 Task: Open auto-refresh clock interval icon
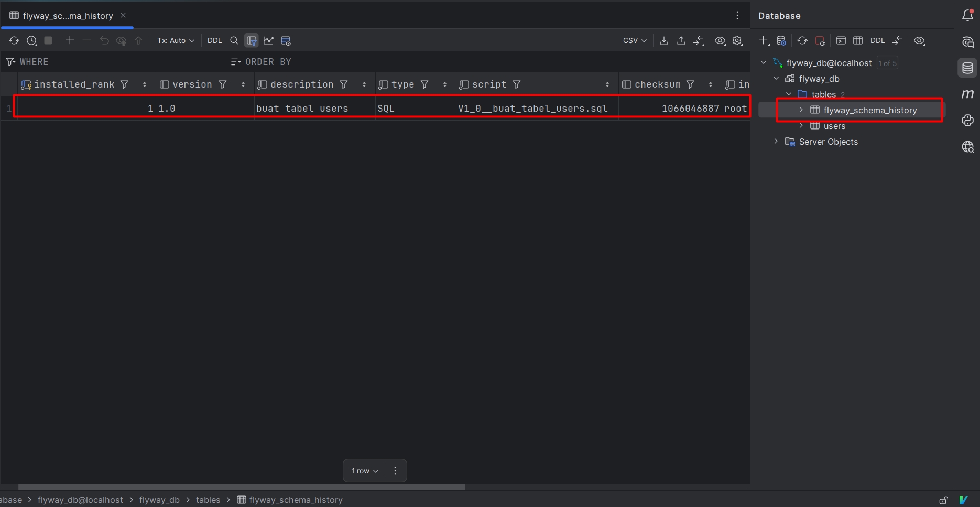(31, 40)
